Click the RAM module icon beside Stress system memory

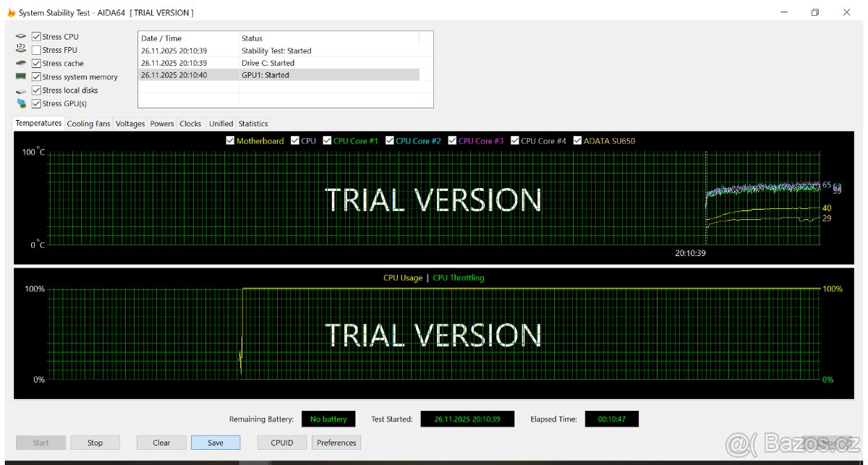point(20,76)
